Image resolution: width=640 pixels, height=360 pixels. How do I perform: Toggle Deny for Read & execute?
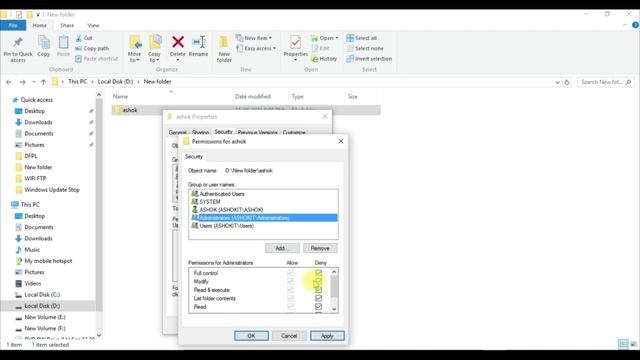[x=318, y=290]
